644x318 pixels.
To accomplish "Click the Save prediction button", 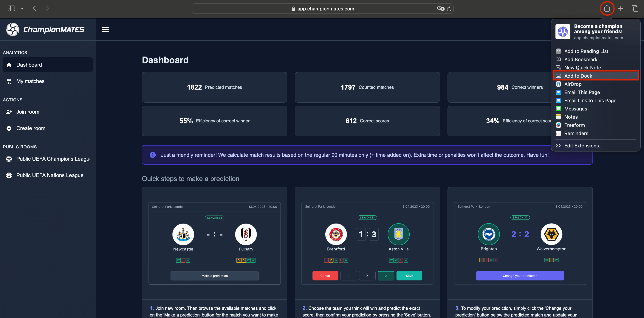I will click(409, 276).
